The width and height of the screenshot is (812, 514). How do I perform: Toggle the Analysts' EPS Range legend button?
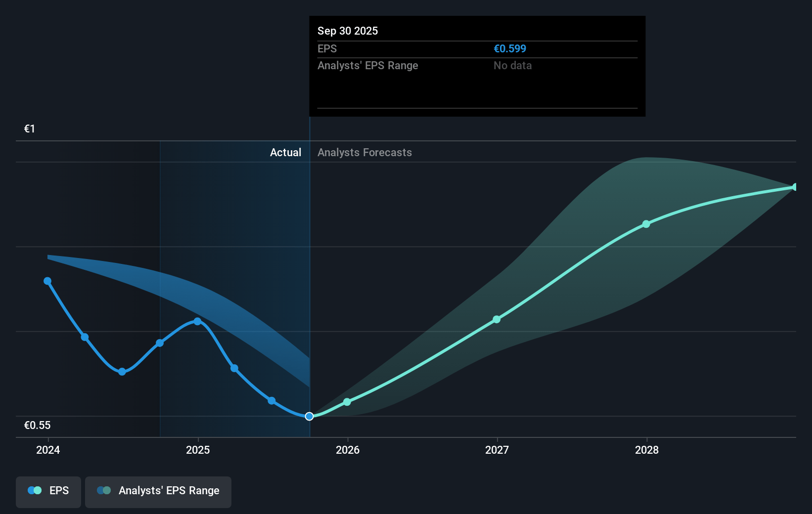coord(158,491)
